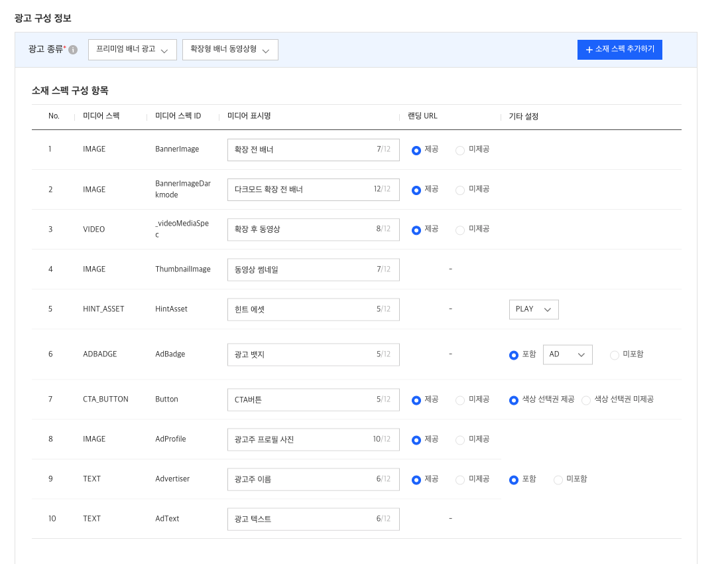Click the 소재 스펙 추가하기 button
Image resolution: width=728 pixels, height=564 pixels.
(x=619, y=50)
